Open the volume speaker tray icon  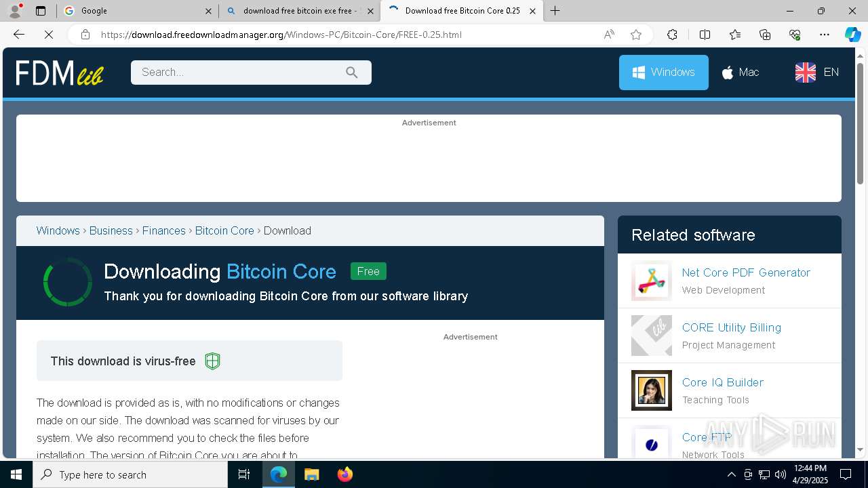(x=781, y=474)
